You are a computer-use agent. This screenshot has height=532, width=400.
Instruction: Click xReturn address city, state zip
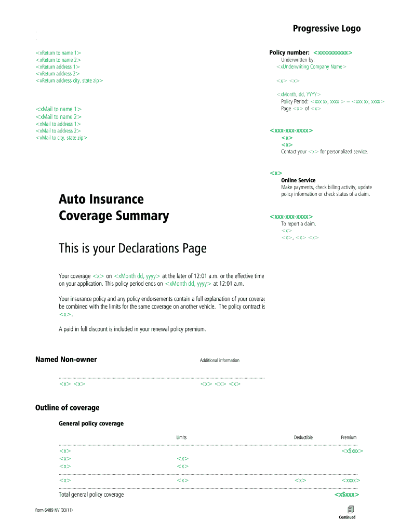[69, 81]
